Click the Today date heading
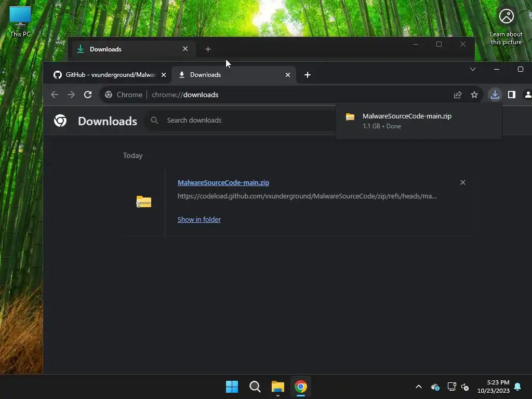 132,155
